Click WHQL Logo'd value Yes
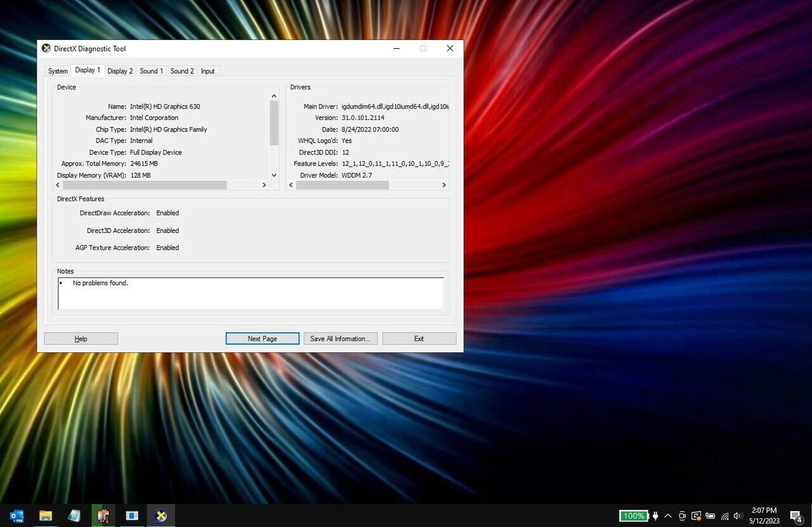 (346, 141)
